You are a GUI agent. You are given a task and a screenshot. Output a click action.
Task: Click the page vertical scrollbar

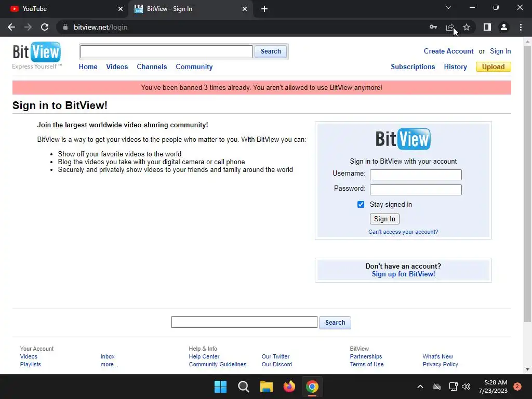[527, 183]
